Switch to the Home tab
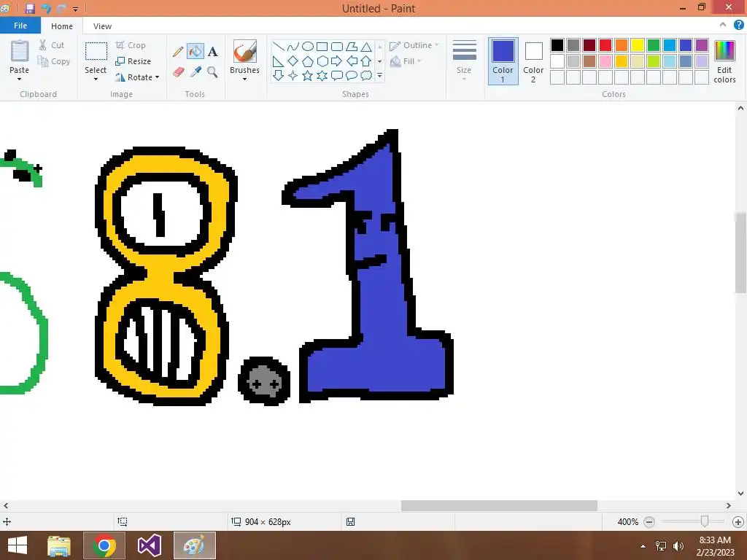The height and width of the screenshot is (560, 747). tap(62, 26)
